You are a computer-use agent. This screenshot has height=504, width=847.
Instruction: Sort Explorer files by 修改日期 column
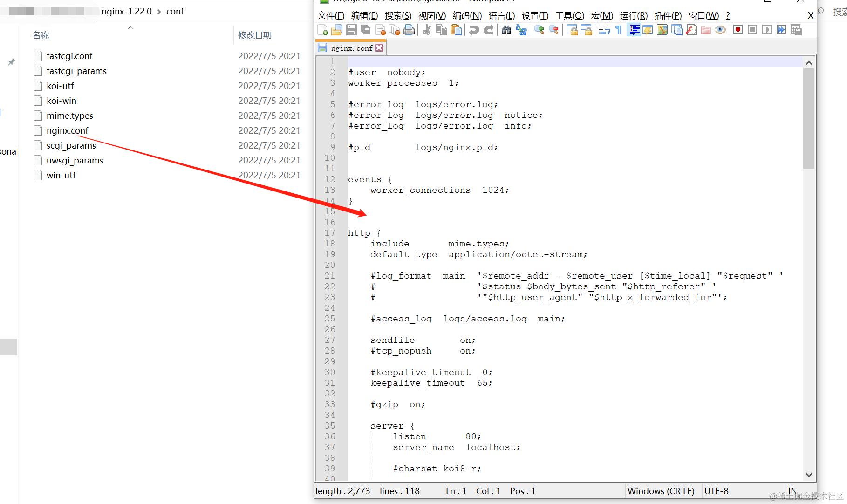[255, 35]
